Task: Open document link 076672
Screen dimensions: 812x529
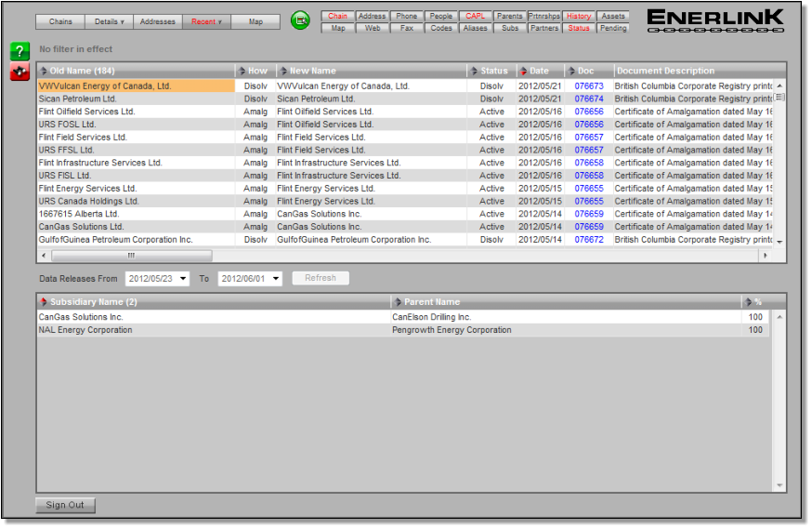Action: coord(589,240)
